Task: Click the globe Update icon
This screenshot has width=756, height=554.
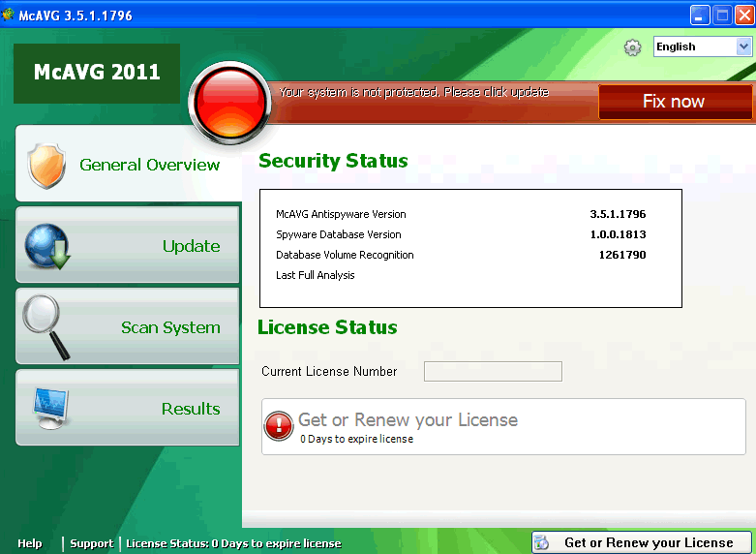Action: click(46, 246)
